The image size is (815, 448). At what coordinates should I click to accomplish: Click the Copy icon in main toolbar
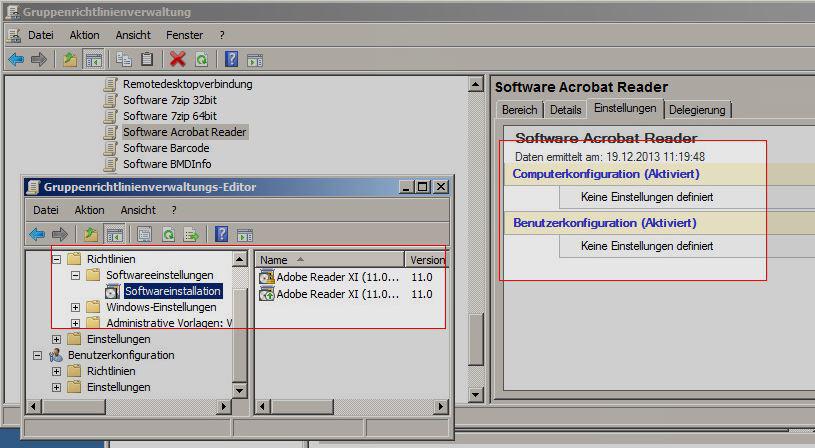pos(124,59)
